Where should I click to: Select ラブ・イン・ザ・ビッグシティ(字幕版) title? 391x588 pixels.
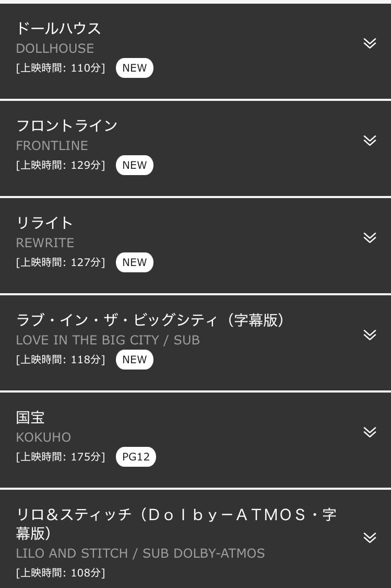click(x=150, y=320)
